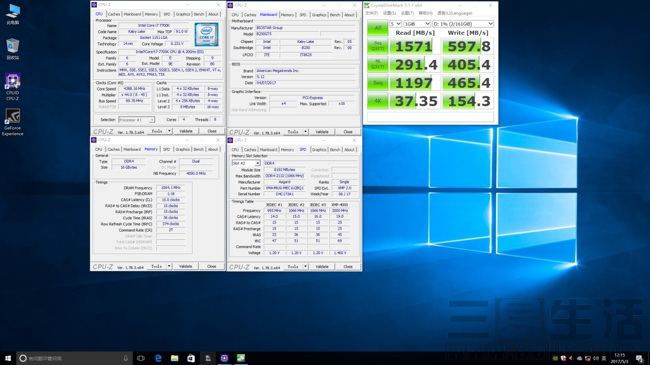The width and height of the screenshot is (650, 365).
Task: Click the 37.35 4K read result
Action: [x=415, y=101]
